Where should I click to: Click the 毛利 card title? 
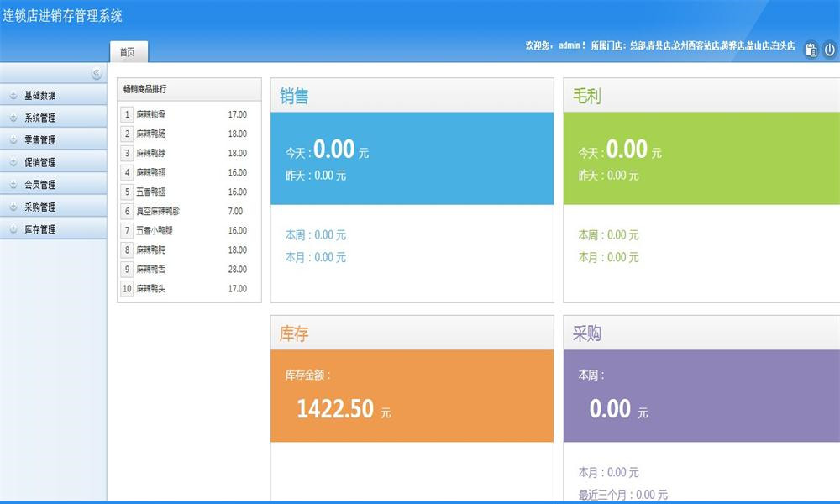tap(586, 96)
